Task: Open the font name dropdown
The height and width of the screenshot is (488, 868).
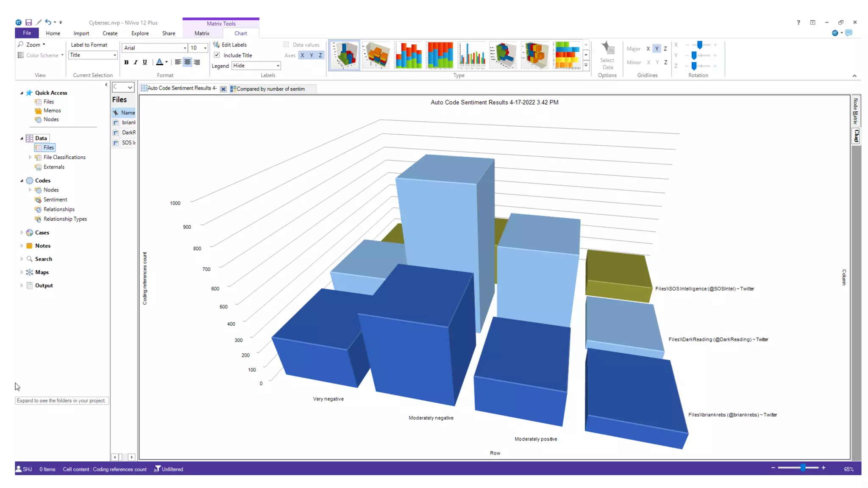Action: click(x=185, y=48)
